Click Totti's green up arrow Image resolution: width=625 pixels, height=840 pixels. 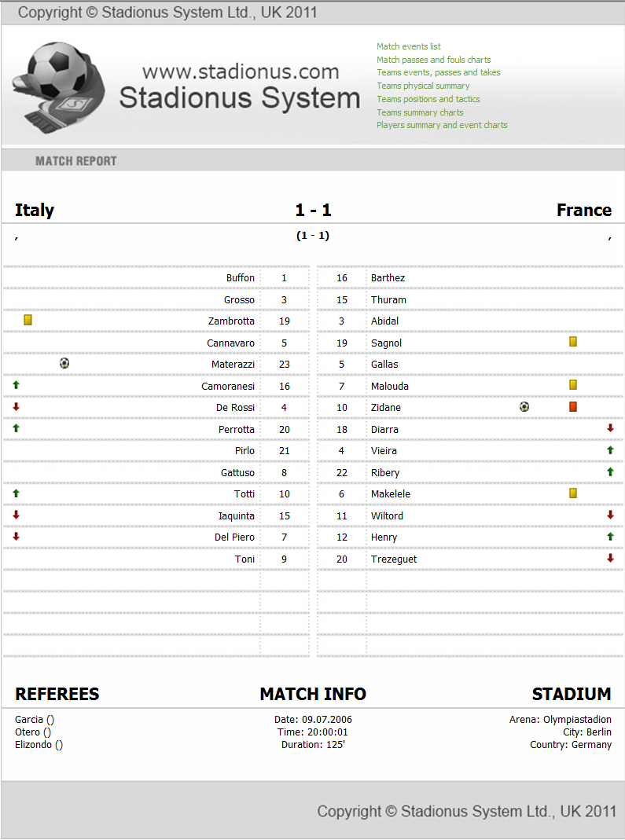16,493
